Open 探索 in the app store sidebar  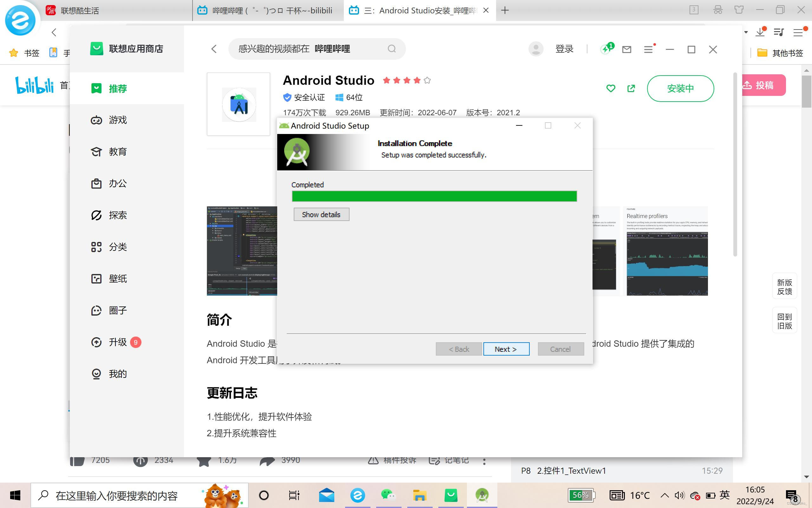pos(127,215)
